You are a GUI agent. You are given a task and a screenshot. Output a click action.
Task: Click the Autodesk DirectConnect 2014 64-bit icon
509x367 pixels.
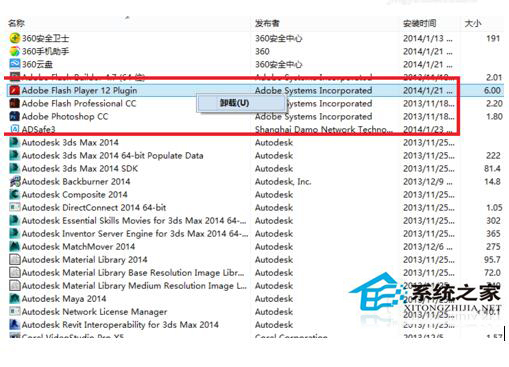[15, 207]
